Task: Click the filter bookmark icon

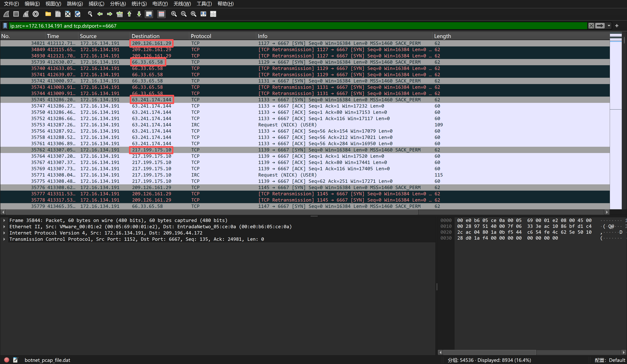Action: (5, 26)
